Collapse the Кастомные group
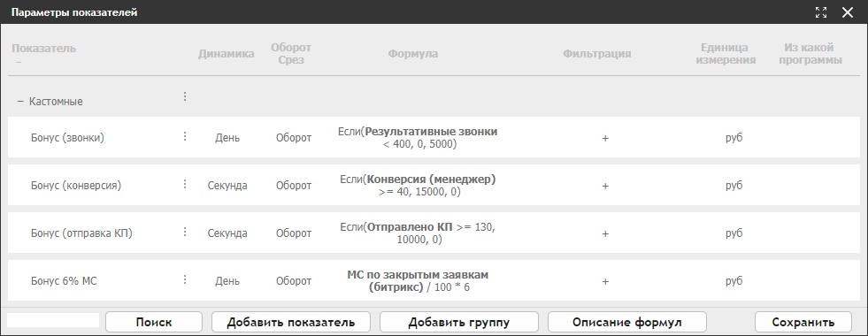868x336 pixels. [x=20, y=102]
